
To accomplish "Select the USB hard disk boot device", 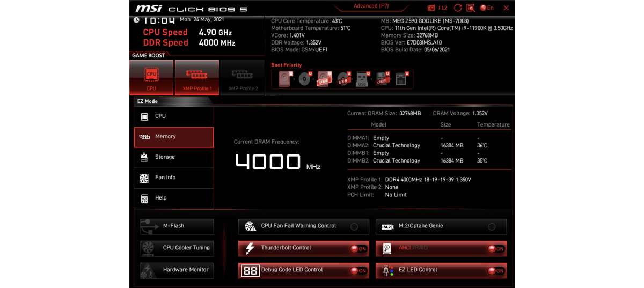I will click(324, 79).
